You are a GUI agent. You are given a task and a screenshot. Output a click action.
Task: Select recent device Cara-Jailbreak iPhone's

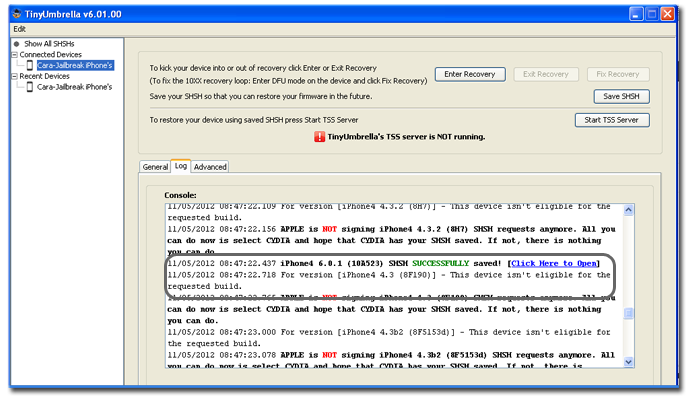(x=75, y=87)
